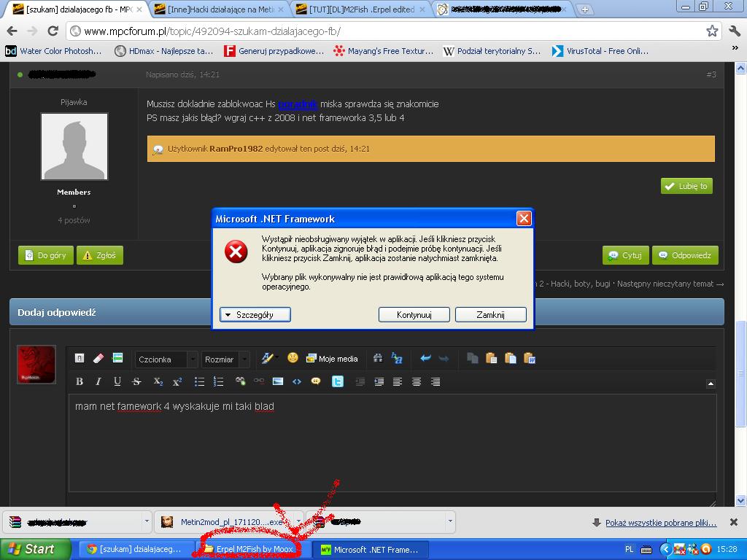Click the Windows Start button
The height and width of the screenshot is (560, 747).
35,549
